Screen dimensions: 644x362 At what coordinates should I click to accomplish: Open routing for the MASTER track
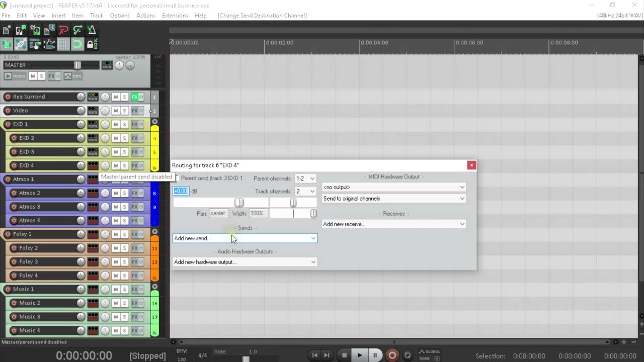[x=107, y=65]
